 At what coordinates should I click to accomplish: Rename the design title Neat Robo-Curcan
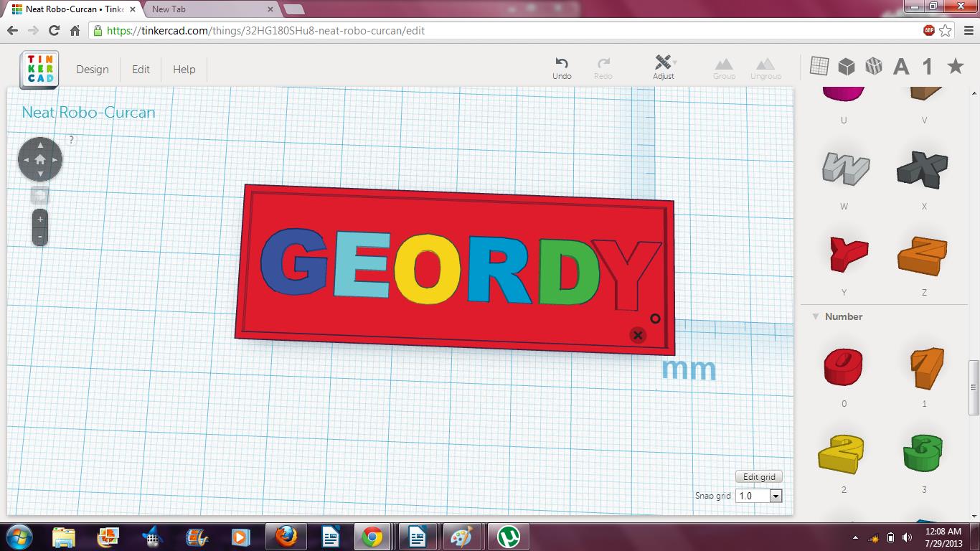(88, 113)
